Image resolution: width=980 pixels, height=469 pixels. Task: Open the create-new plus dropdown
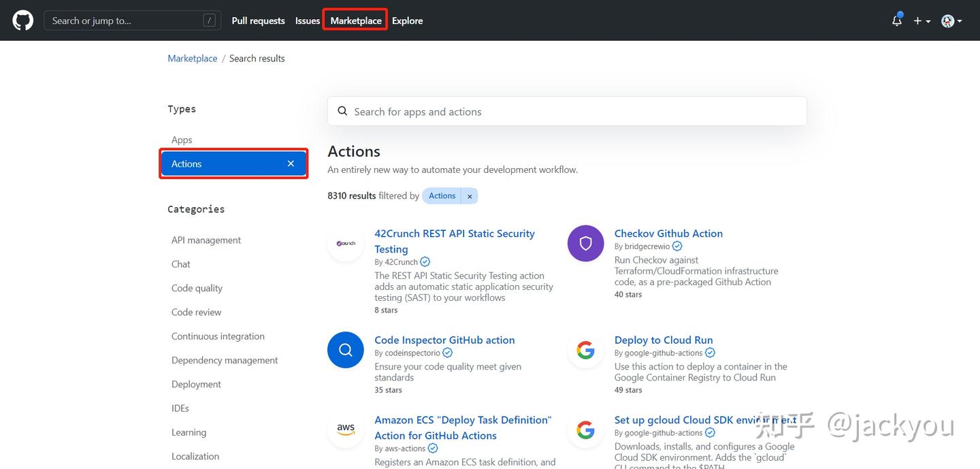921,21
